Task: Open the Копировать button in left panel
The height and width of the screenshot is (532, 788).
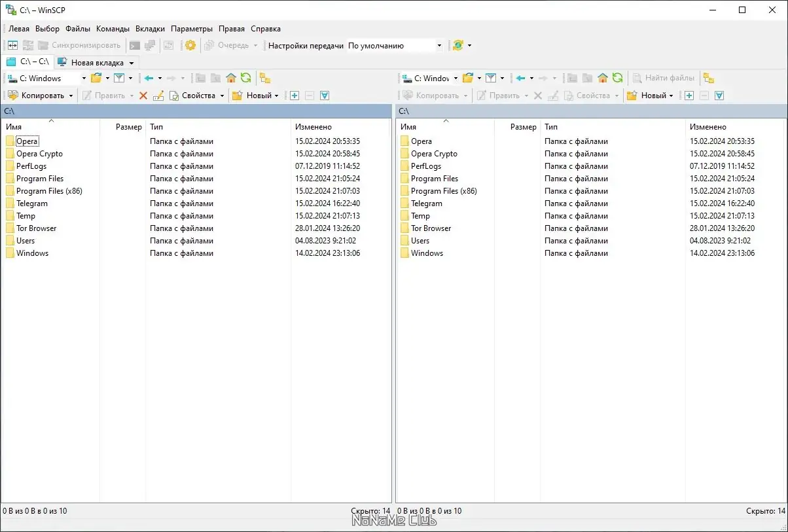Action: [x=37, y=96]
